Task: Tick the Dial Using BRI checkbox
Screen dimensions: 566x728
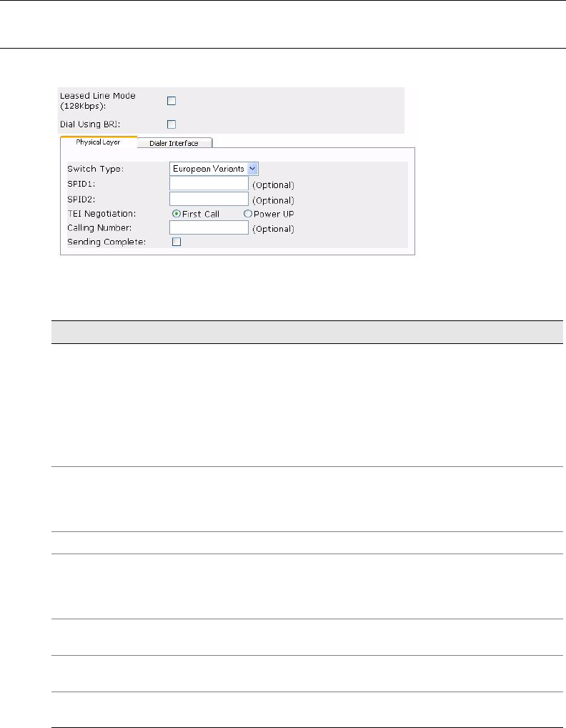Action: [x=172, y=124]
